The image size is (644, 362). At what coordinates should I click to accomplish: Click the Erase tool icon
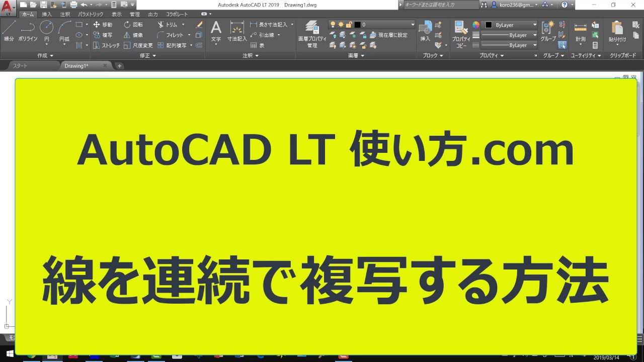coord(199,24)
